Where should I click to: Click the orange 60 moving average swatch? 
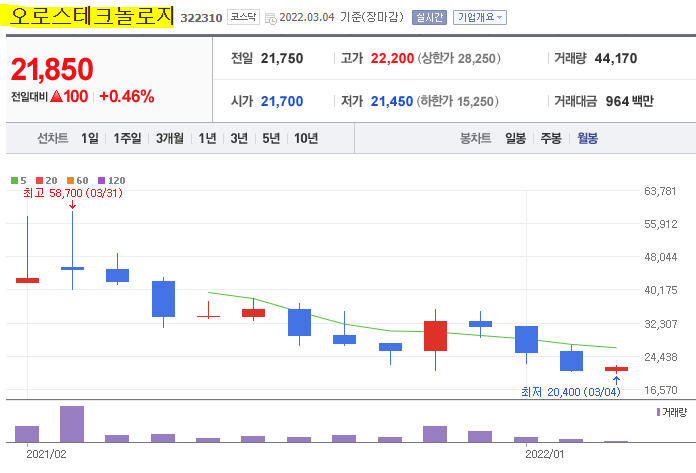coord(70,181)
